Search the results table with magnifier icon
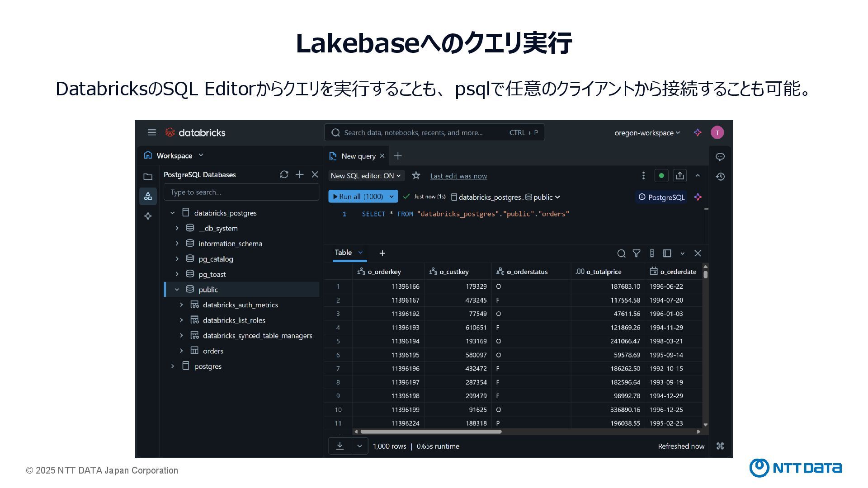 [x=621, y=253]
